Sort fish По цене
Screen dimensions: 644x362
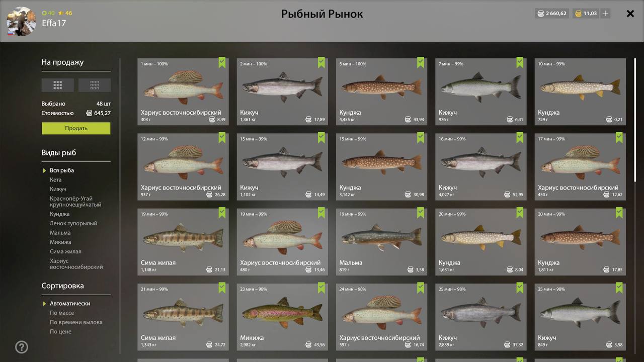[x=60, y=331]
